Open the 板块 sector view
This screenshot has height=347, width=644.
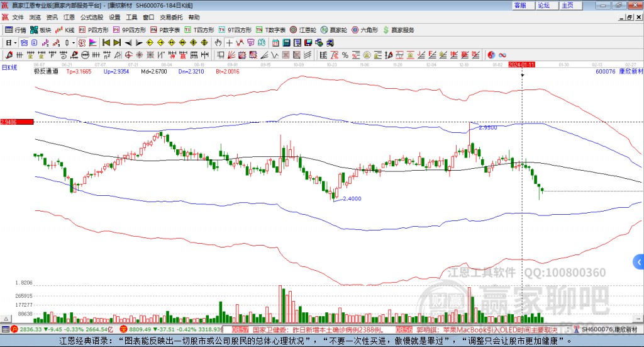(x=40, y=30)
